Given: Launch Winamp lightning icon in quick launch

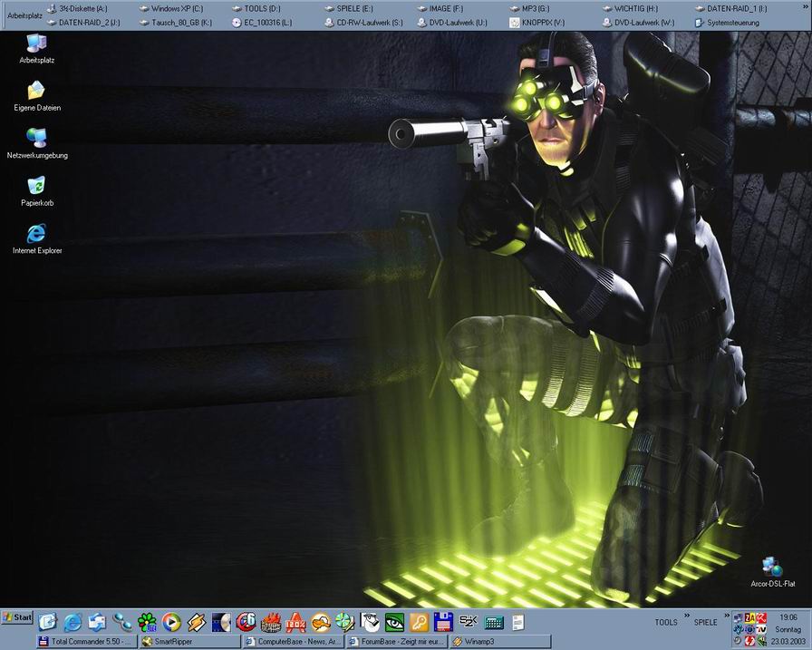Looking at the screenshot, I should [197, 622].
